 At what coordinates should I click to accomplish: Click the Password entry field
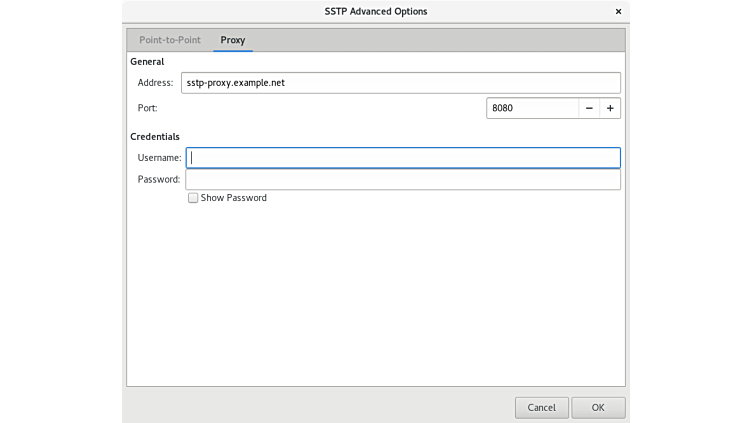coord(402,179)
